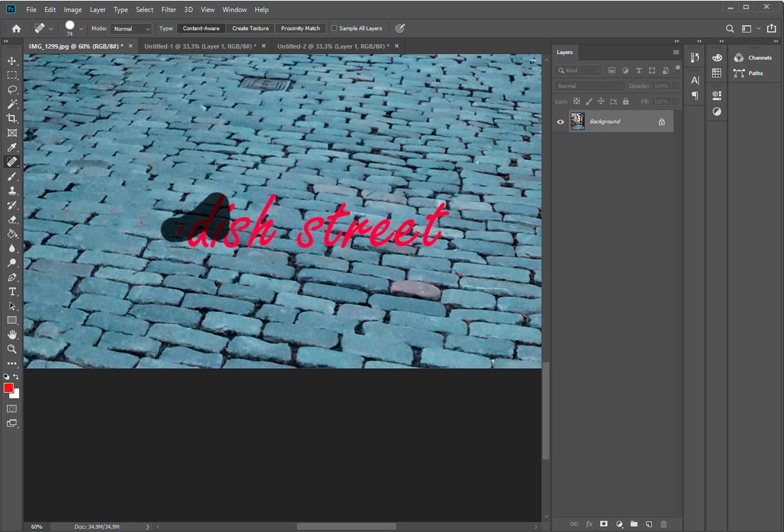Viewport: 784px width, 532px height.
Task: Activate the Zoom tool
Action: click(x=12, y=349)
